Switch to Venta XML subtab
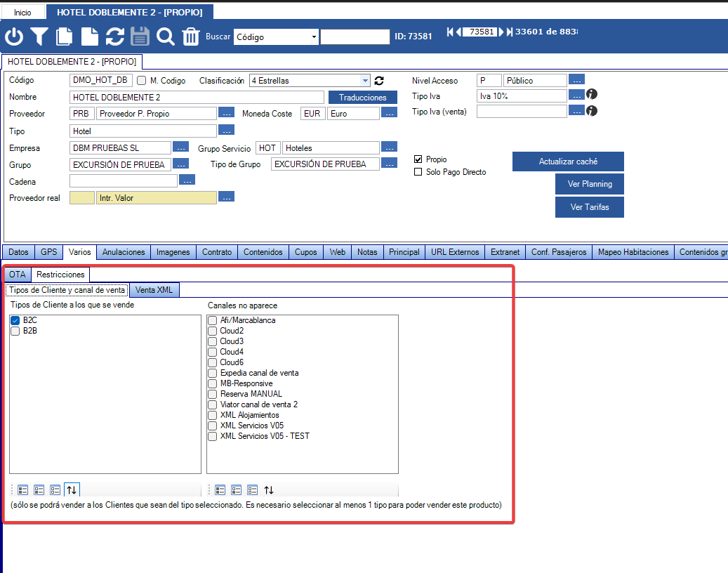Viewport: 728px width, 573px height. click(x=154, y=290)
